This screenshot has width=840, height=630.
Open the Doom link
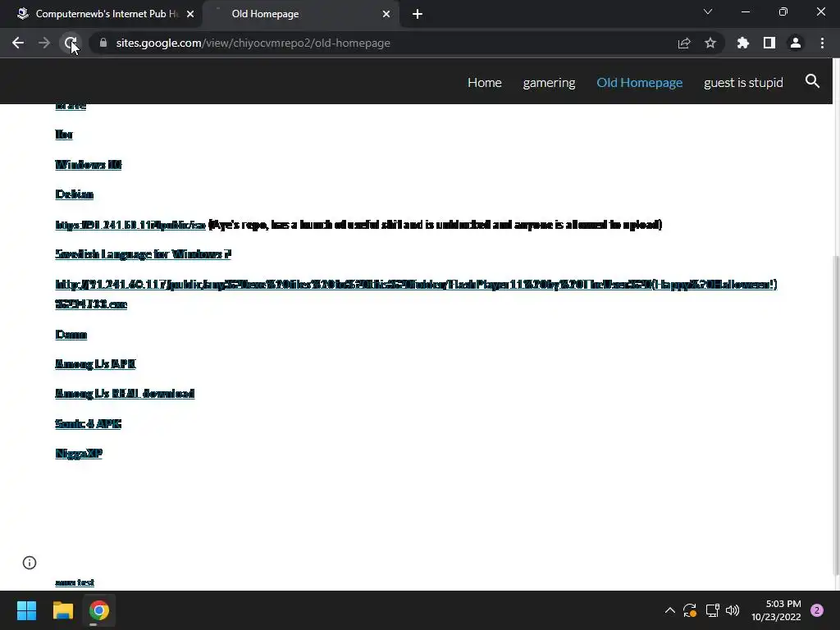pyautogui.click(x=71, y=335)
